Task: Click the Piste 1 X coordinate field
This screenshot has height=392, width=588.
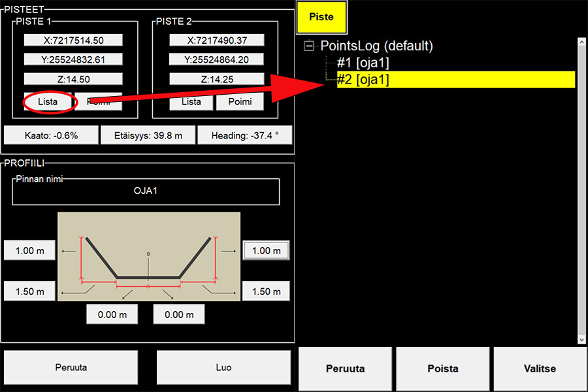Action: pos(73,40)
